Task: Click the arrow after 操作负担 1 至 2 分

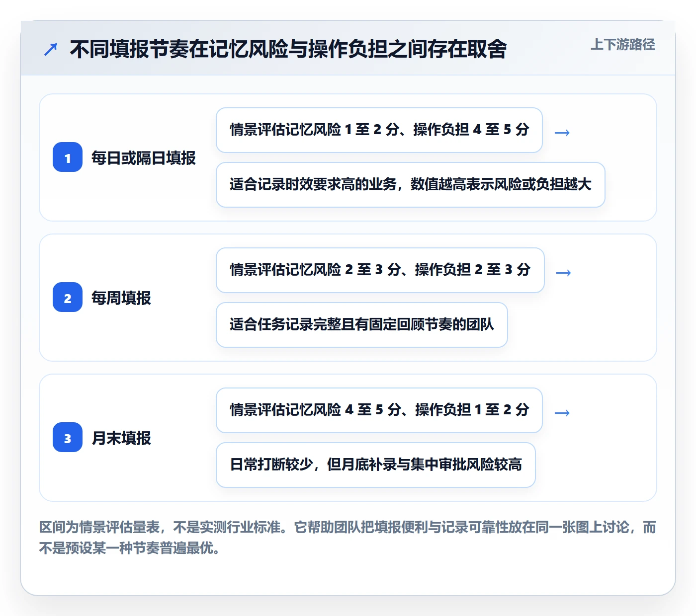Action: [562, 413]
